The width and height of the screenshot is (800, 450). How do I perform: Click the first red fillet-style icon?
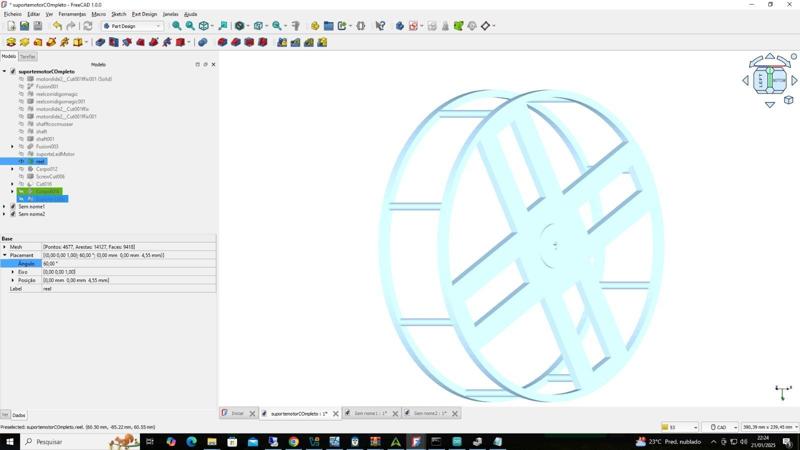[x=222, y=42]
